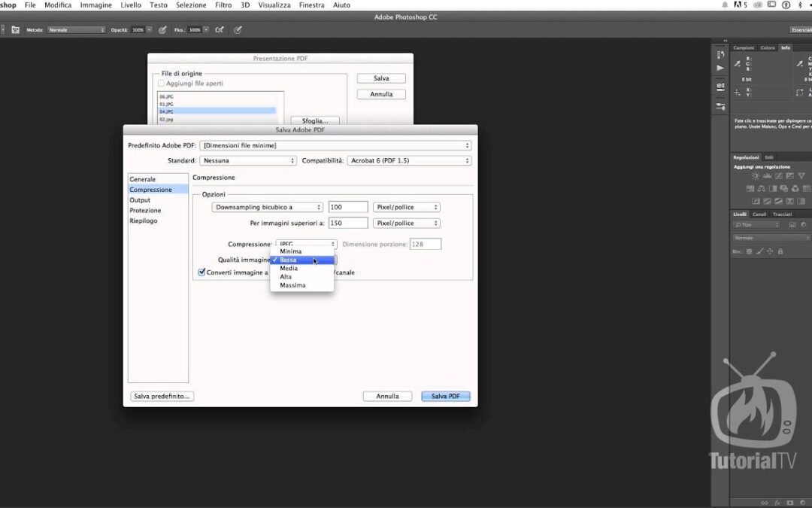Open the Predefinito Adobe PDF dropdown
The width and height of the screenshot is (812, 508).
[335, 146]
